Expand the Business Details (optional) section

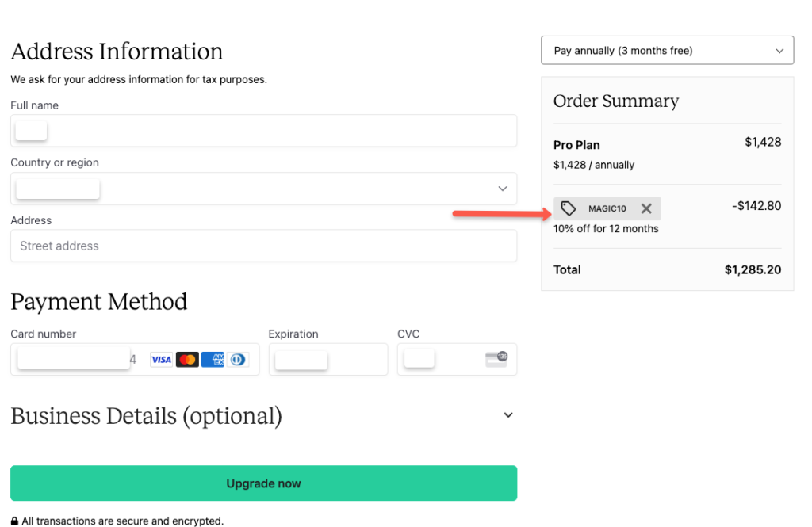tap(508, 415)
